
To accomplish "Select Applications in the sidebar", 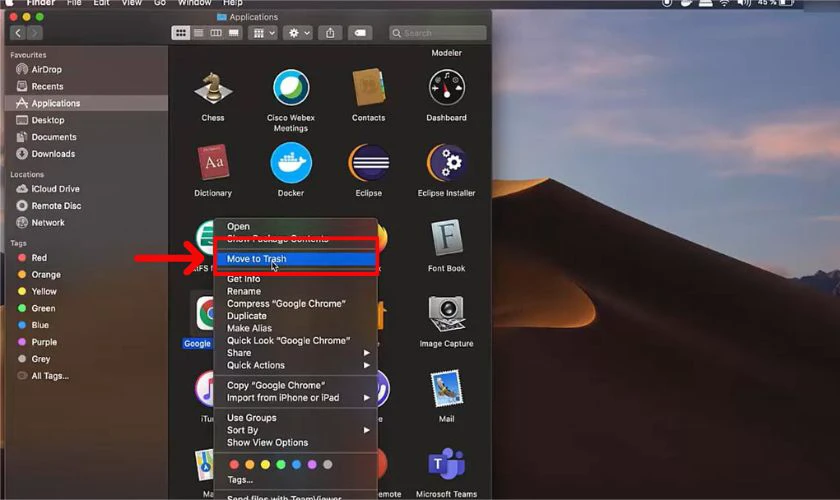I will click(x=86, y=103).
